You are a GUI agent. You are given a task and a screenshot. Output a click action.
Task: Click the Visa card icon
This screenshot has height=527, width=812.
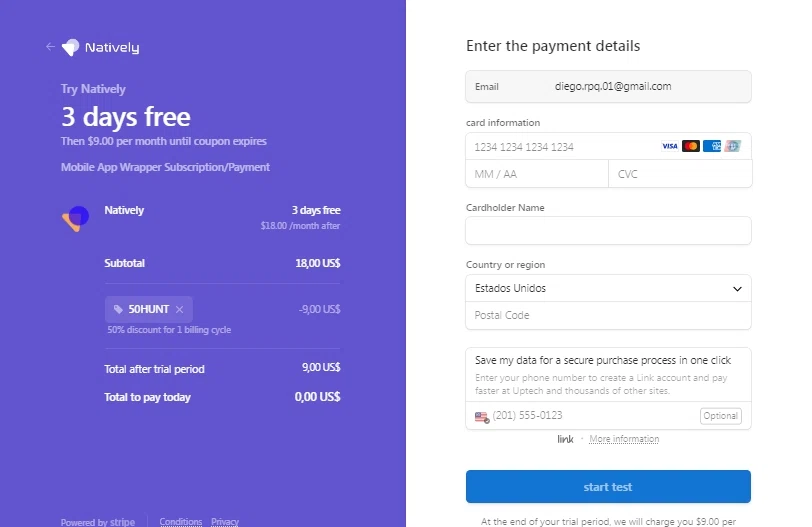[670, 146]
